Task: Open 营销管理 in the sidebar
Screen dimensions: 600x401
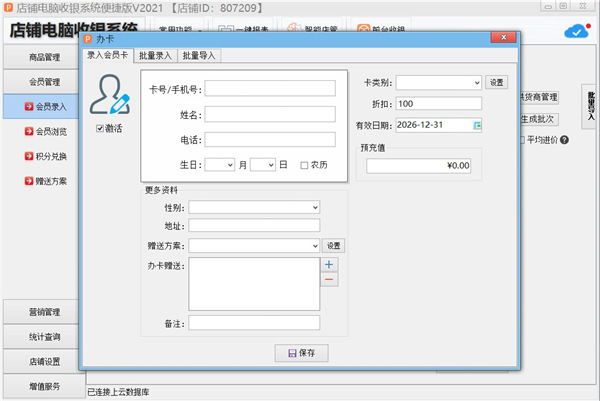Action: [x=44, y=312]
